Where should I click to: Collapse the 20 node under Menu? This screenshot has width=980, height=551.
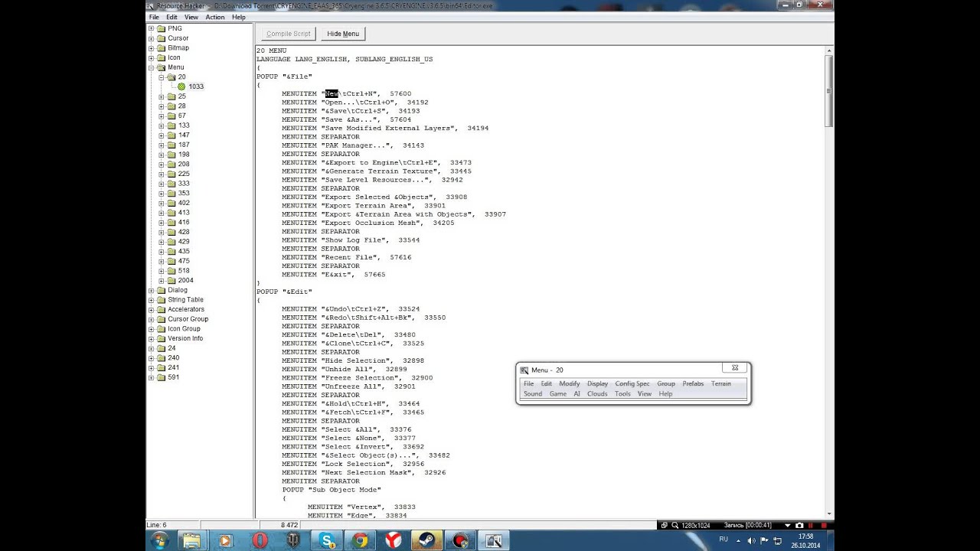coord(162,77)
